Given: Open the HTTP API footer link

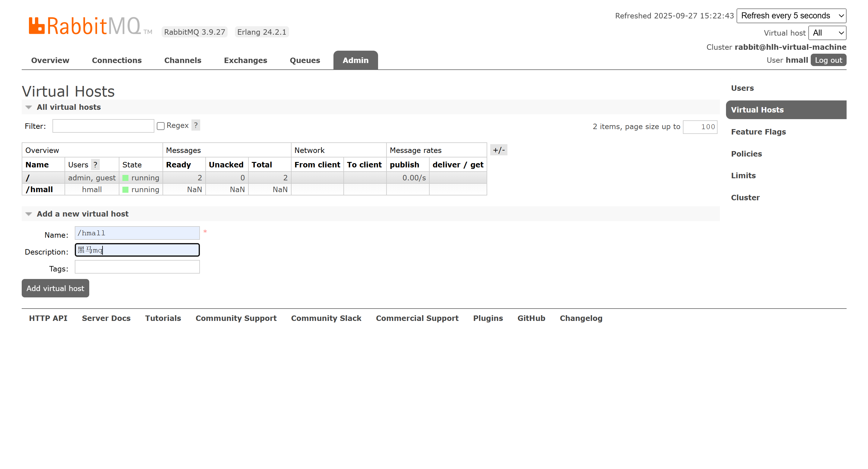Looking at the screenshot, I should coord(48,318).
